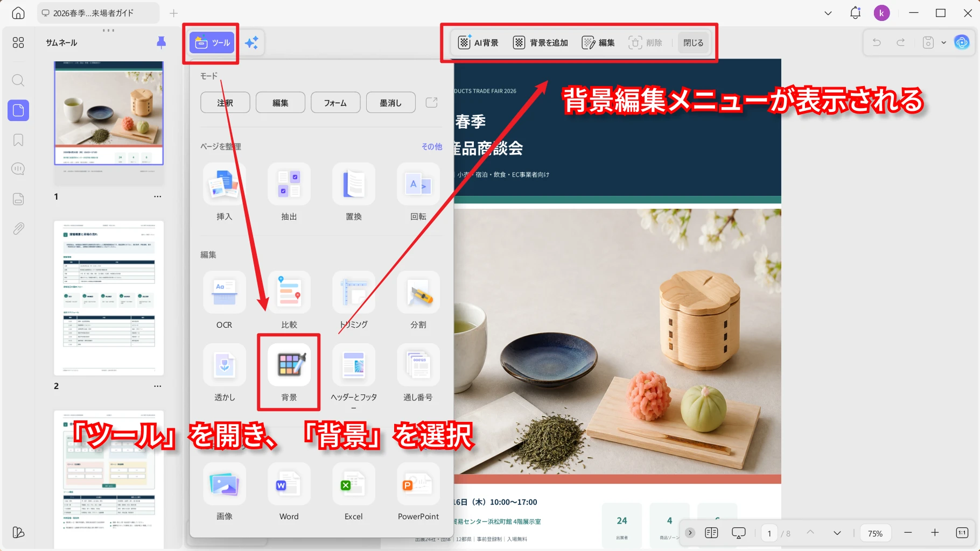Image resolution: width=980 pixels, height=551 pixels.
Task: Open the search panel in sidebar
Action: pyautogui.click(x=18, y=81)
